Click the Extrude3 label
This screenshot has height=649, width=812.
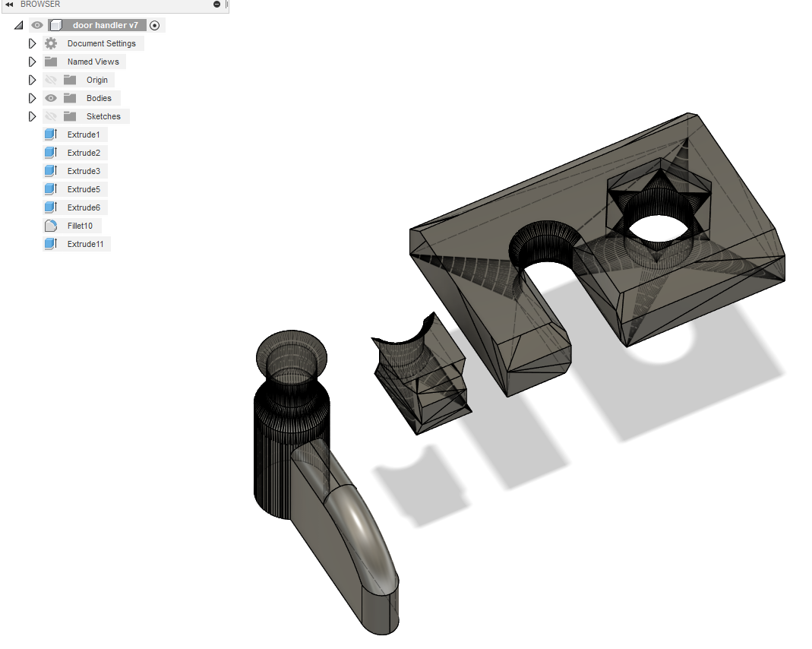click(84, 171)
